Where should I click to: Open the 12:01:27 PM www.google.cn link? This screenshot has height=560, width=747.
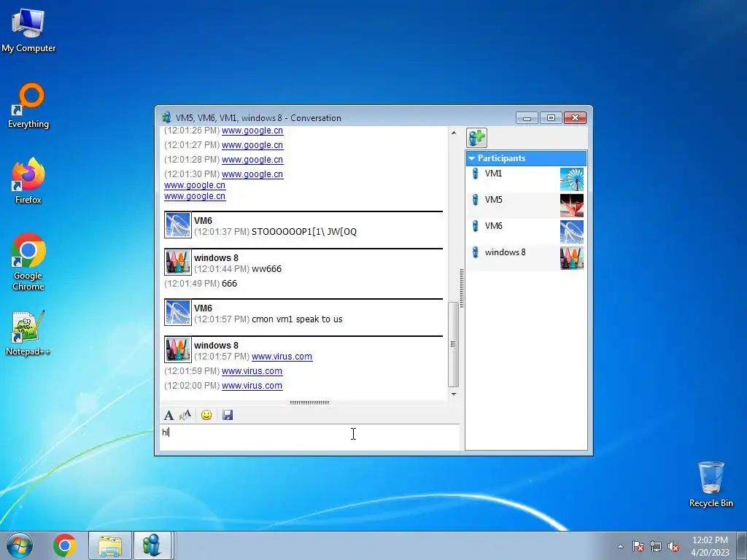[252, 145]
